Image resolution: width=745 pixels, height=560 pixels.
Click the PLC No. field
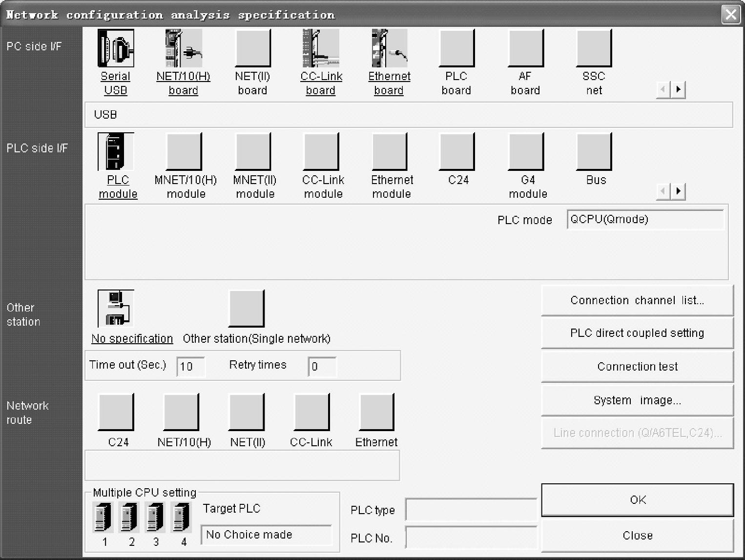[471, 538]
